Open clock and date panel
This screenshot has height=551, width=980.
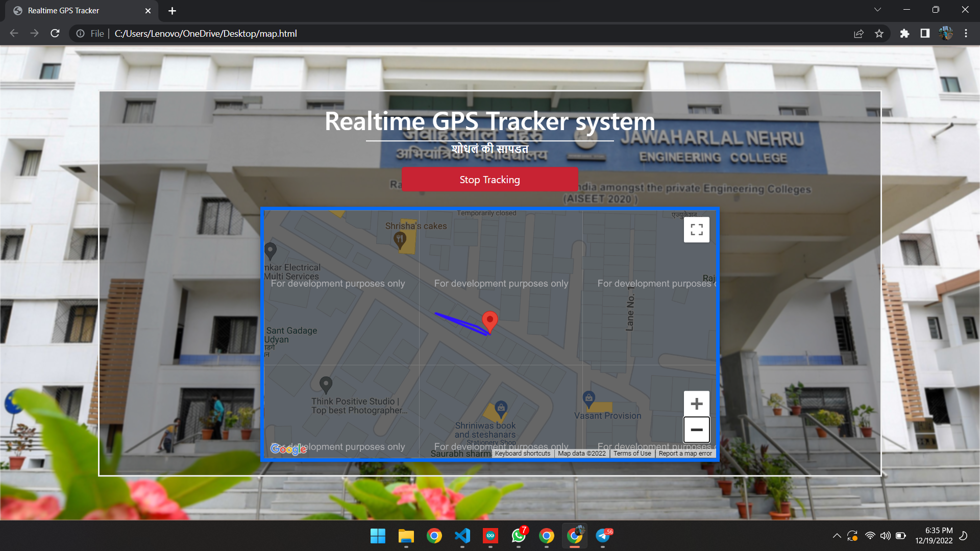(934, 536)
